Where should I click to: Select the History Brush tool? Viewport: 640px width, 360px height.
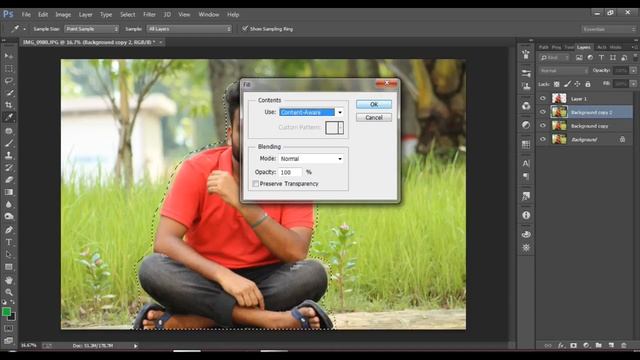[x=9, y=168]
